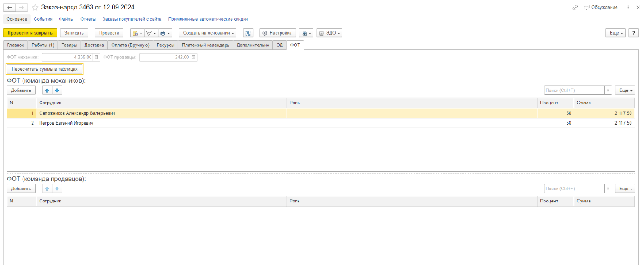Open the document structure icon button
The width and height of the screenshot is (644, 265).
tap(248, 33)
